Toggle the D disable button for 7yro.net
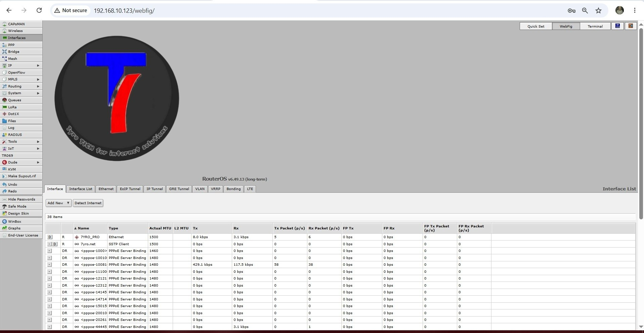The image size is (644, 333). pos(55,244)
